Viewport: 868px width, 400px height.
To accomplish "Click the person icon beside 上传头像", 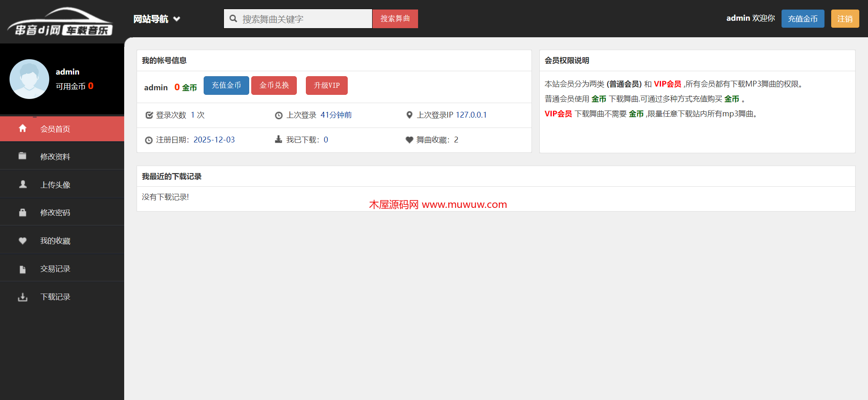I will [x=23, y=184].
